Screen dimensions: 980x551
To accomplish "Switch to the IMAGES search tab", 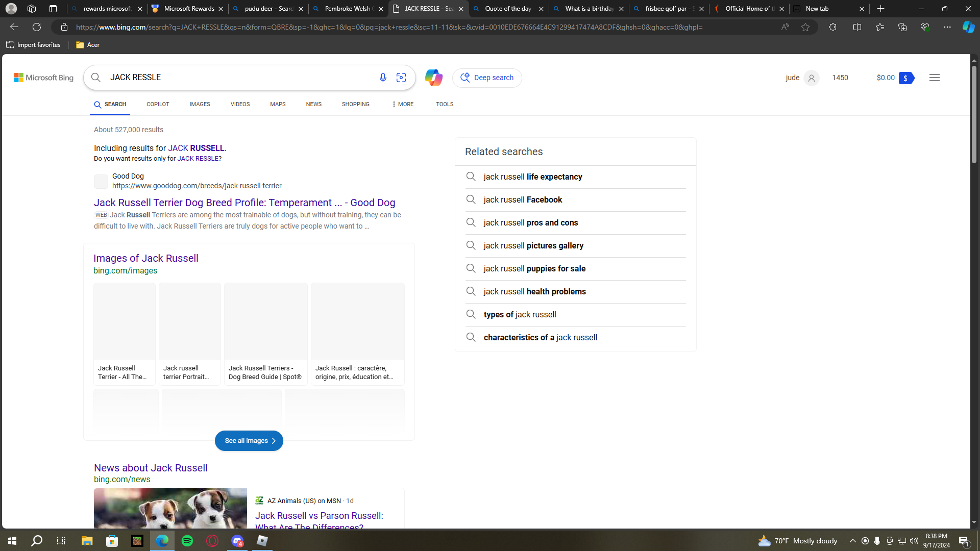I will (200, 104).
